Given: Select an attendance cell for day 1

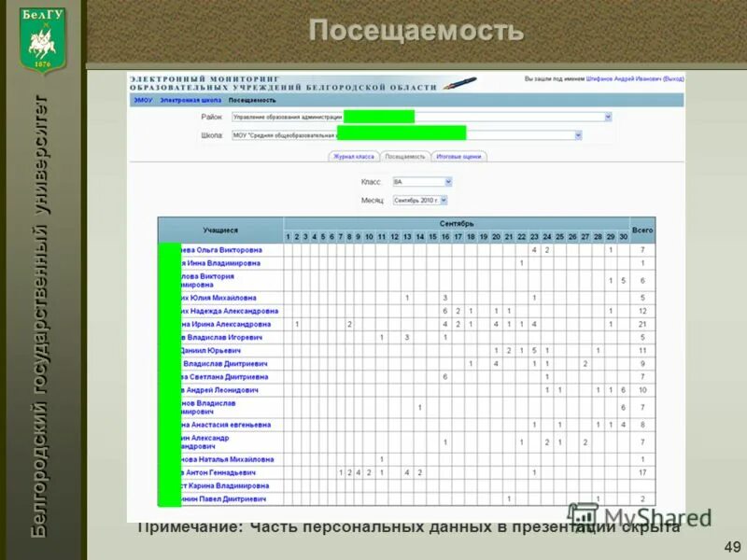Looking at the screenshot, I should pyautogui.click(x=288, y=250).
